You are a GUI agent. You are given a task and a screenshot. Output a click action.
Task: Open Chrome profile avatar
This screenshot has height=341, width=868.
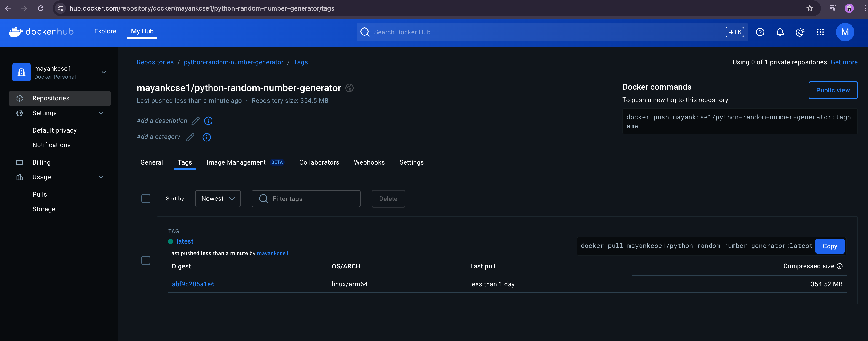pyautogui.click(x=849, y=8)
